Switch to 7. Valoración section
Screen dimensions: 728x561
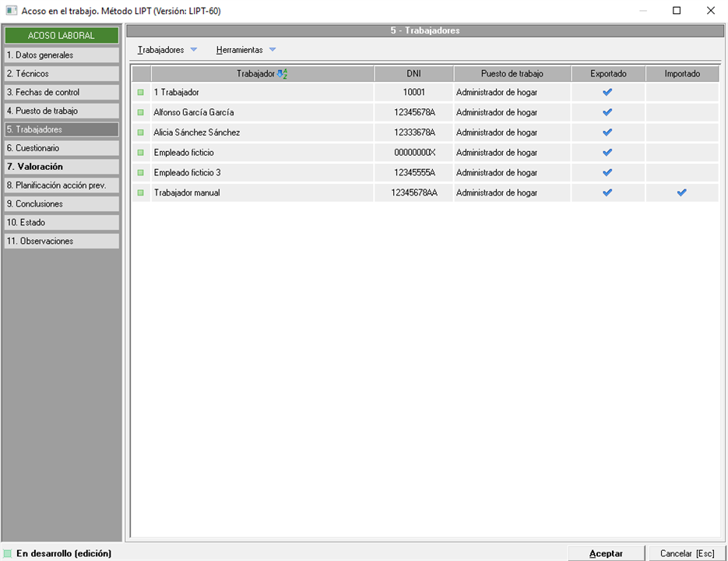pyautogui.click(x=61, y=167)
